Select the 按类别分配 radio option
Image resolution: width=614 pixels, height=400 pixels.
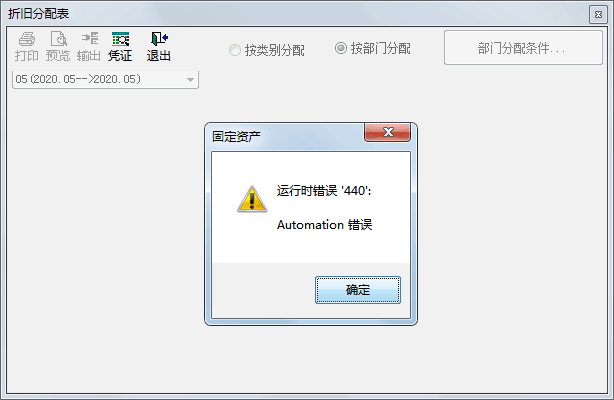(235, 50)
